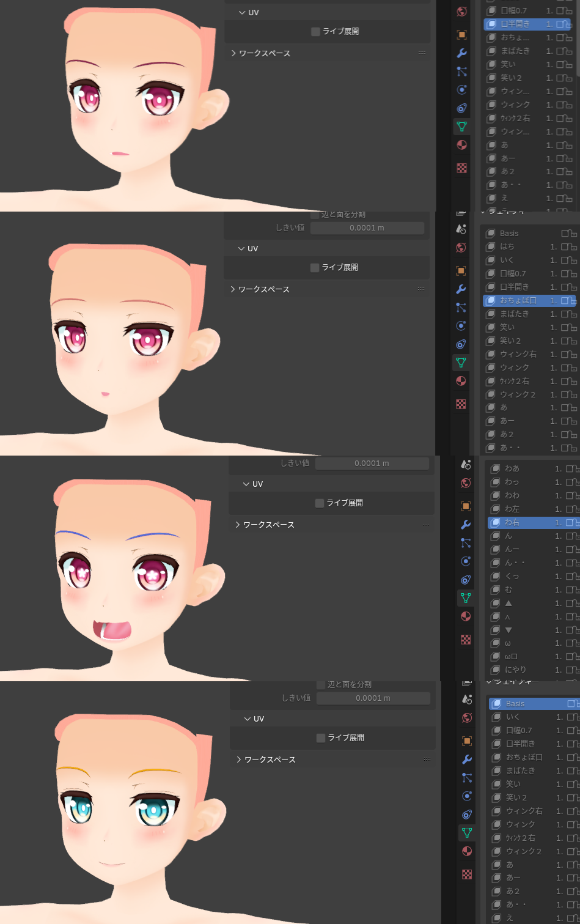The width and height of the screenshot is (580, 924).
Task: Click the highlighted Basis shape key
Action: pos(515,704)
